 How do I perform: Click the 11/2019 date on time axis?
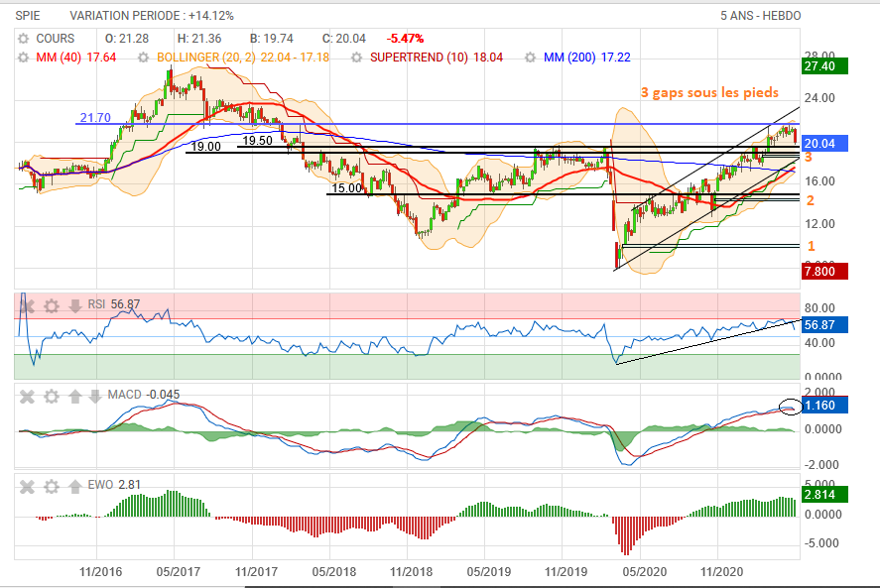click(566, 572)
